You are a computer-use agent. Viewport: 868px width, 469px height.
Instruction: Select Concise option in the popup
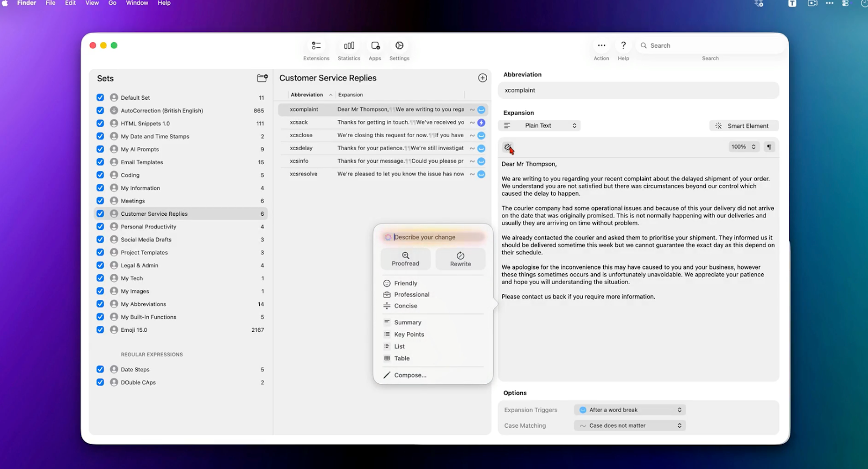(x=406, y=306)
